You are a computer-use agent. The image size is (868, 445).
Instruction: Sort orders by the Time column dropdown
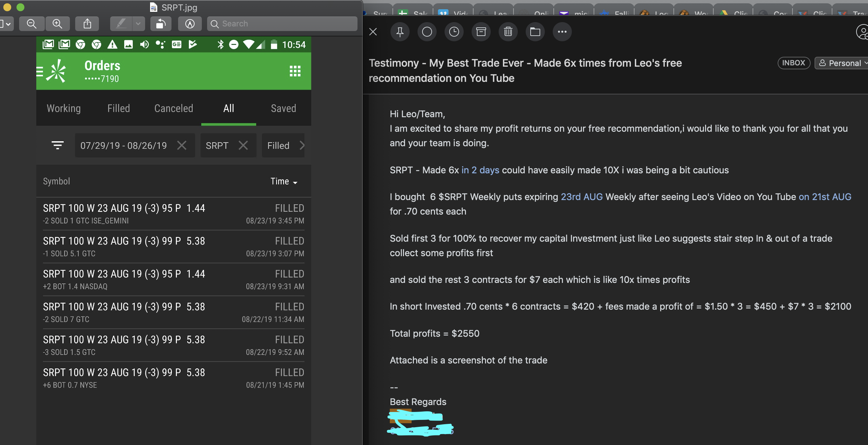click(284, 182)
